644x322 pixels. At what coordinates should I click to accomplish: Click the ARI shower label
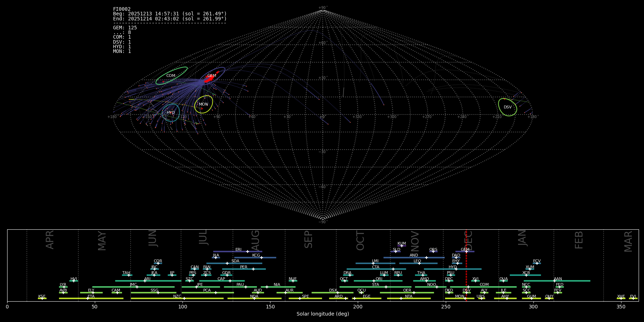click(147, 279)
